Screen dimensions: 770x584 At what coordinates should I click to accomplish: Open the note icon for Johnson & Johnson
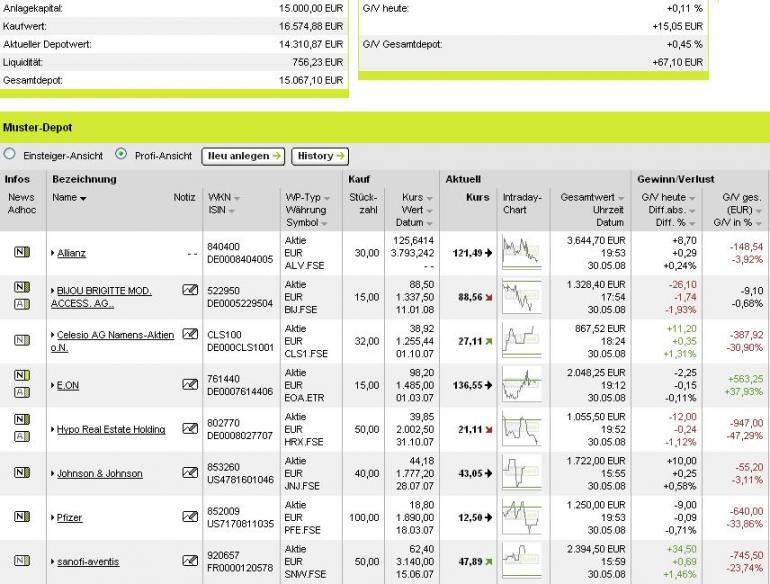[x=190, y=473]
